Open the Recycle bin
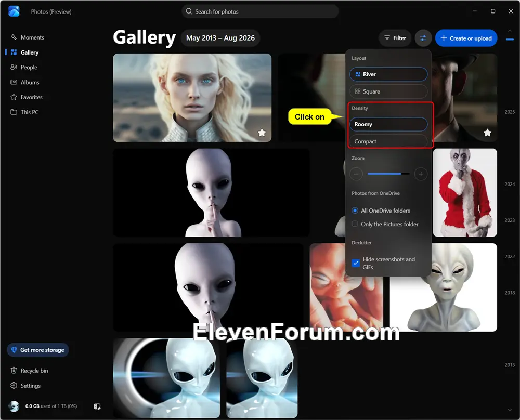520x420 pixels. [x=29, y=371]
